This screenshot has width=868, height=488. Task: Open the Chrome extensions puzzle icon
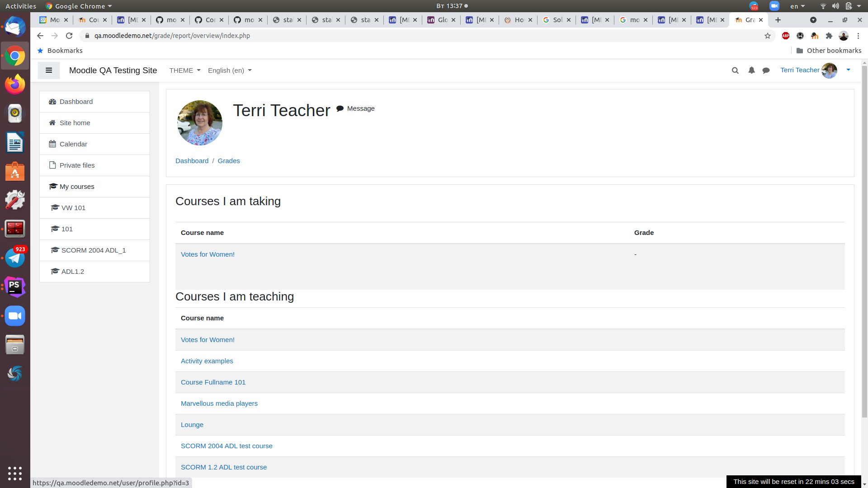(x=829, y=36)
